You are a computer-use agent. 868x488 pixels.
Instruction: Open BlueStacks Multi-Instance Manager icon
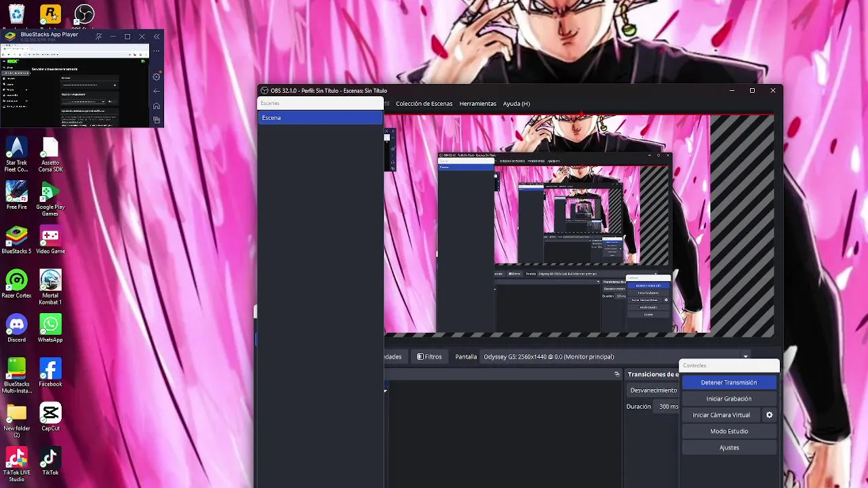[16, 376]
